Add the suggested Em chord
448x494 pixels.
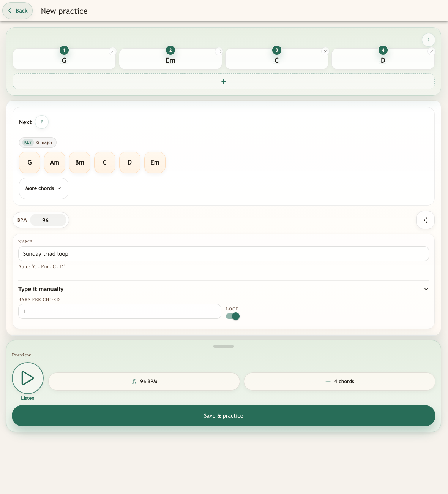point(155,162)
